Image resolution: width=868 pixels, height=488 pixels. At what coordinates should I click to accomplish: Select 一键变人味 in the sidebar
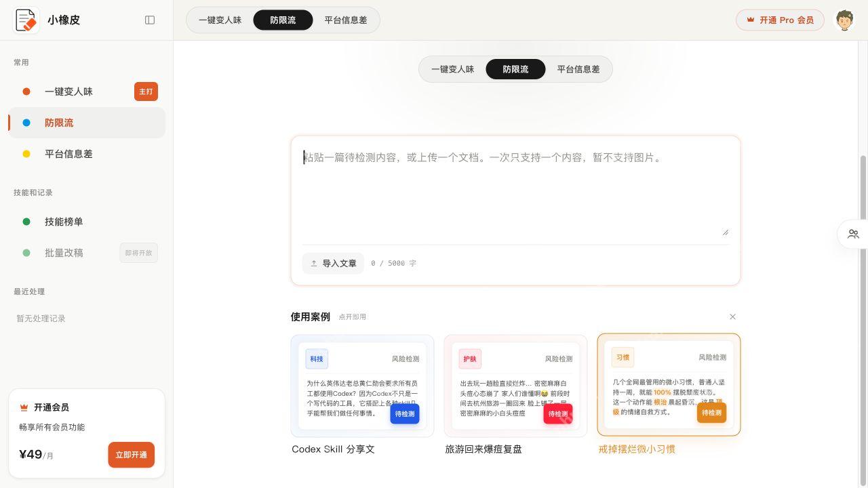coord(87,91)
